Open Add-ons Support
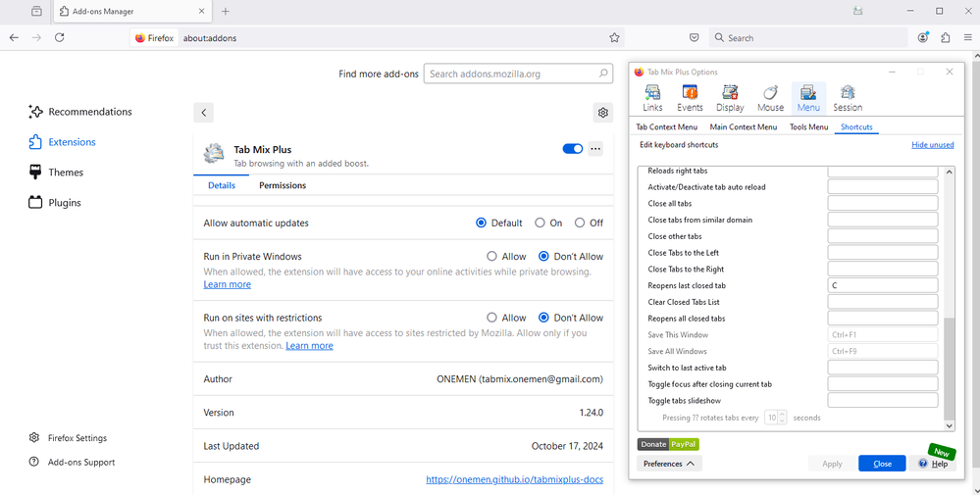Image resolution: width=980 pixels, height=495 pixels. (x=72, y=463)
